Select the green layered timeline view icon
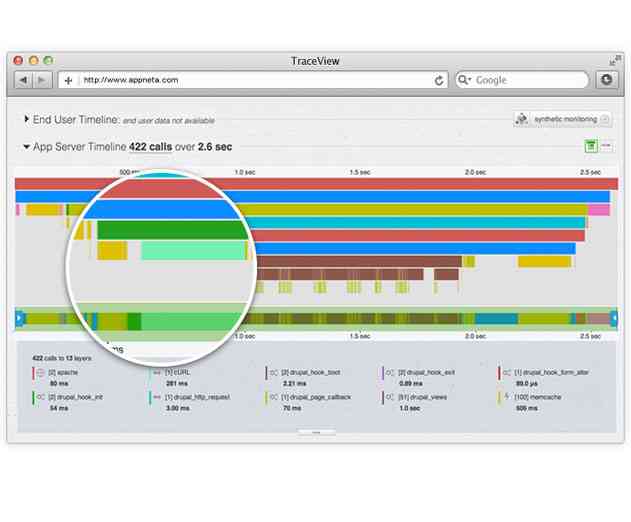Viewport: 631px width, 522px height. 591,146
